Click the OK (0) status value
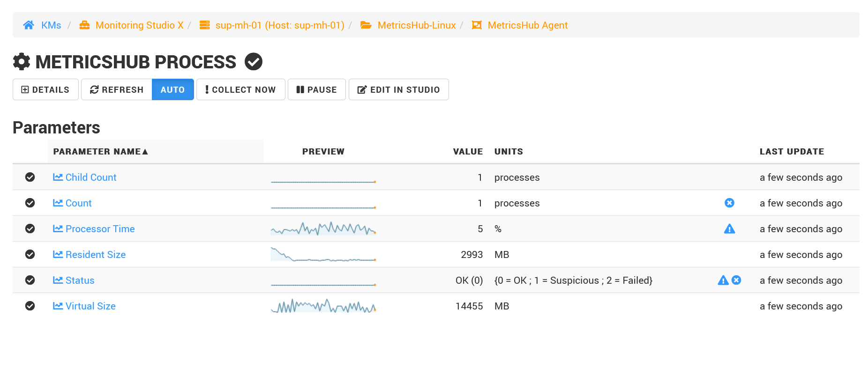 tap(469, 280)
